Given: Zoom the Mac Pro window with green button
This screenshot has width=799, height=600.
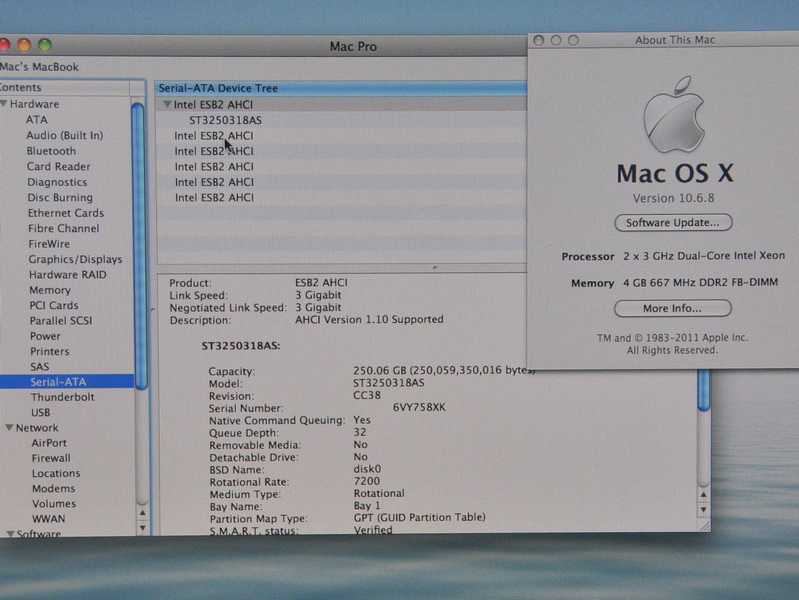Looking at the screenshot, I should (x=45, y=45).
